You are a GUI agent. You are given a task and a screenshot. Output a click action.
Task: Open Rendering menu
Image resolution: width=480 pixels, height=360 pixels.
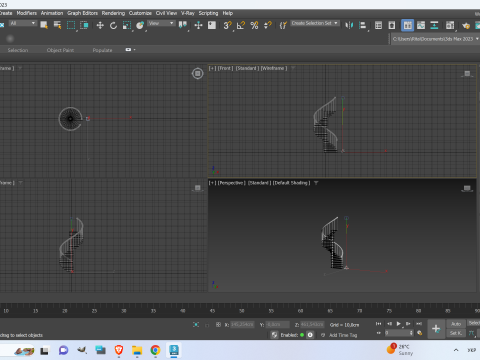[x=113, y=13]
